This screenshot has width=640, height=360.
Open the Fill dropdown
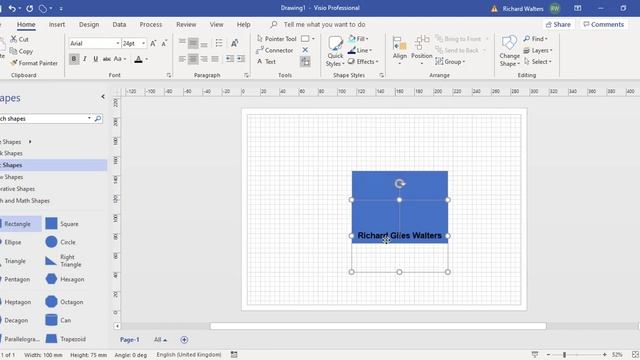tap(358, 39)
